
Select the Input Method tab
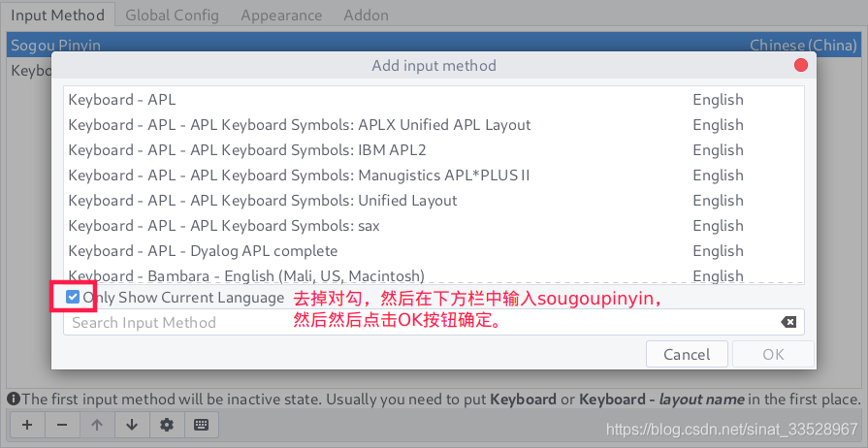57,15
